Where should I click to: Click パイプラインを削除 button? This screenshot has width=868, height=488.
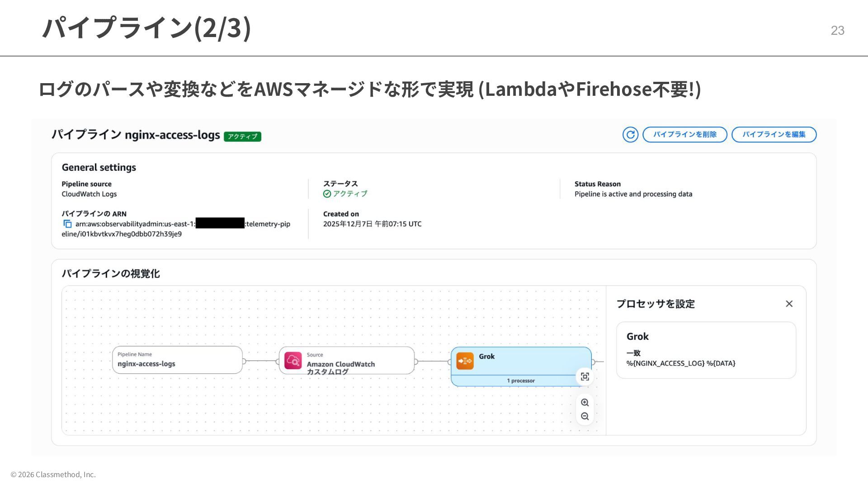tap(684, 135)
